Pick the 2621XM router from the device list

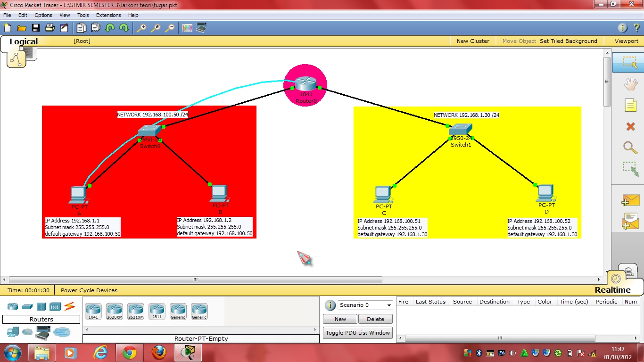click(136, 312)
